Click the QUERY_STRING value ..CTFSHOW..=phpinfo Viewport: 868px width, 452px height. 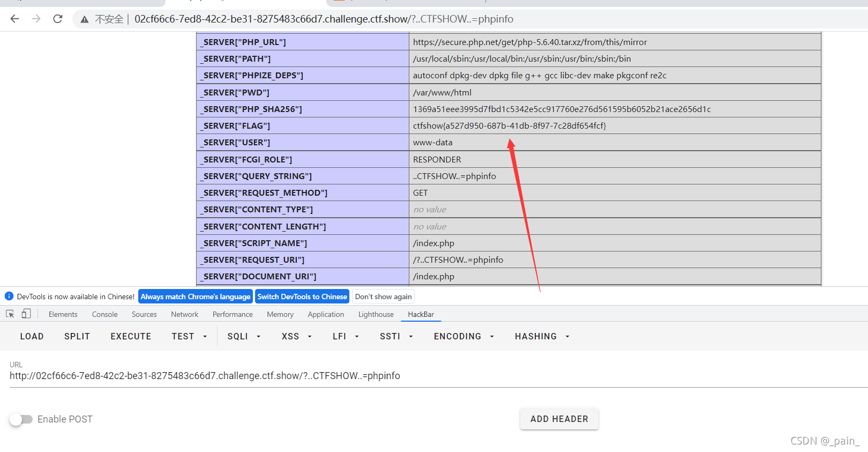coord(454,176)
